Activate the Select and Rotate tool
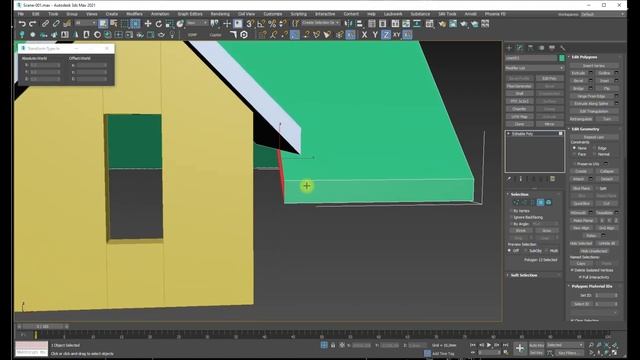640x360 pixels. (158, 24)
